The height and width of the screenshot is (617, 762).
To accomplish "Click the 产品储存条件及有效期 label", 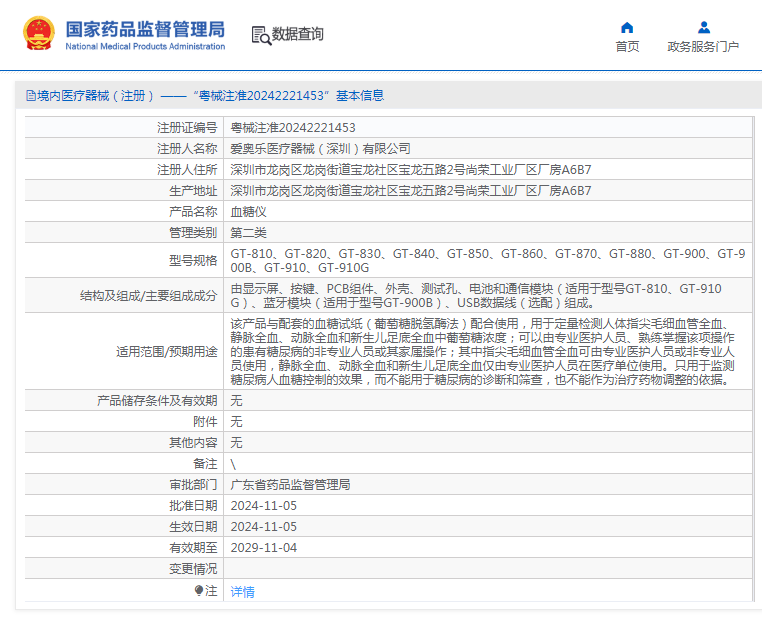I will 157,401.
